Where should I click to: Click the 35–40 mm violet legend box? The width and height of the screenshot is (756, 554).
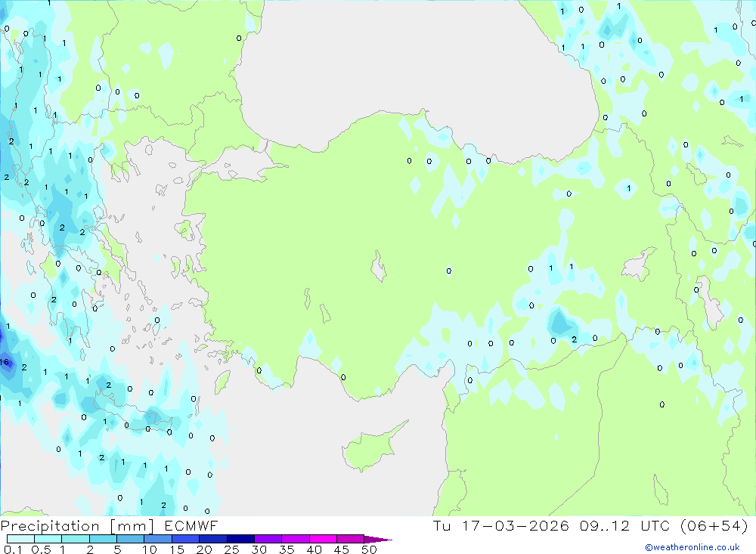point(296,539)
